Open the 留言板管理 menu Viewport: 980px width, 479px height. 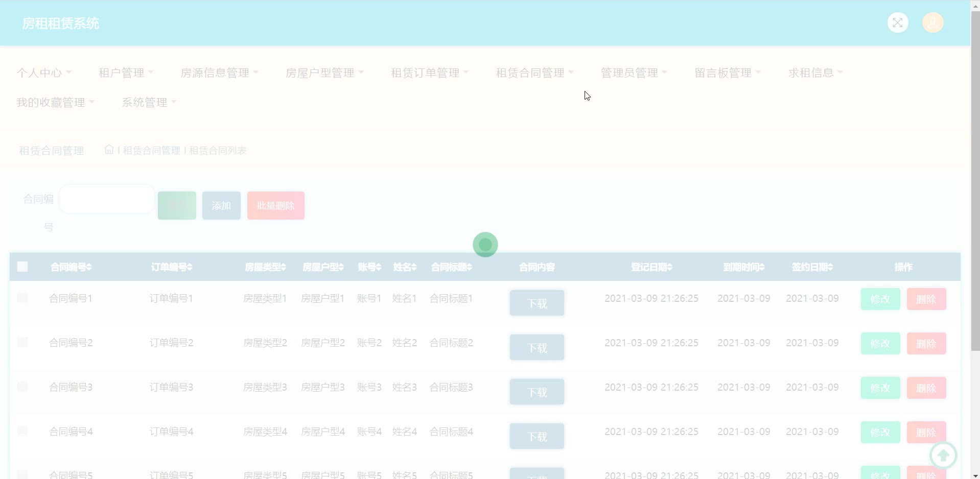point(728,73)
